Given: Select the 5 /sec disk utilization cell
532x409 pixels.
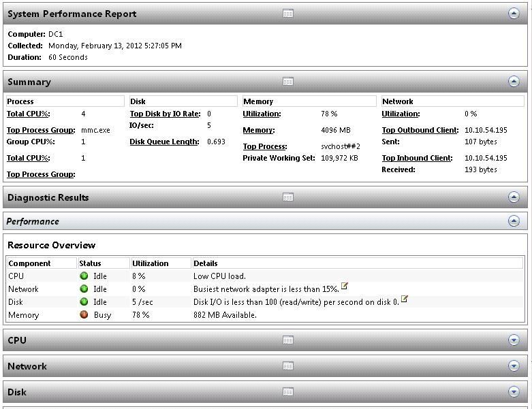Looking at the screenshot, I should (x=142, y=302).
